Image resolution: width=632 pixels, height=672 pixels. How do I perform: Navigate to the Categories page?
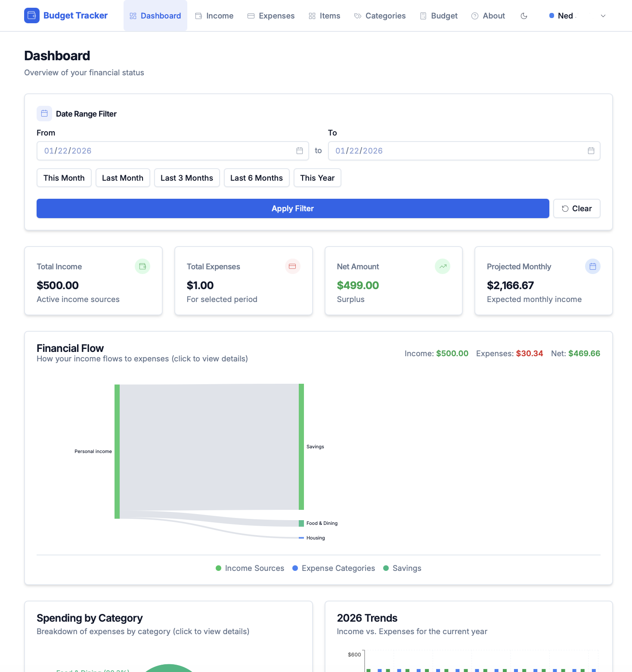pos(380,16)
